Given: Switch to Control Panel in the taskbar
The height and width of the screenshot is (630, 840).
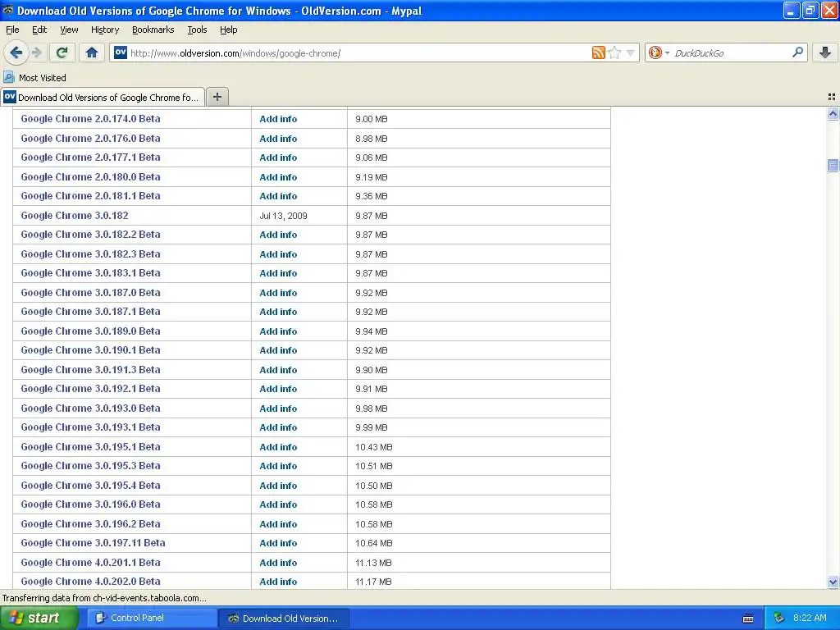Looking at the screenshot, I should click(x=152, y=619).
